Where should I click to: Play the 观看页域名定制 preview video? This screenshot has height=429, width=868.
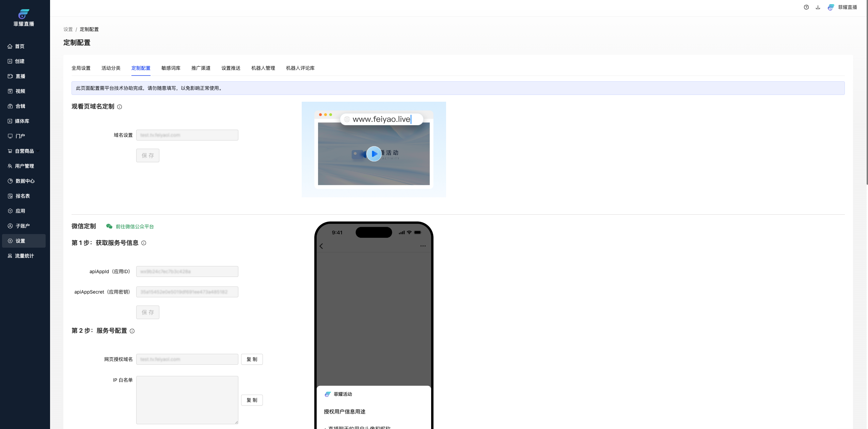pyautogui.click(x=374, y=154)
